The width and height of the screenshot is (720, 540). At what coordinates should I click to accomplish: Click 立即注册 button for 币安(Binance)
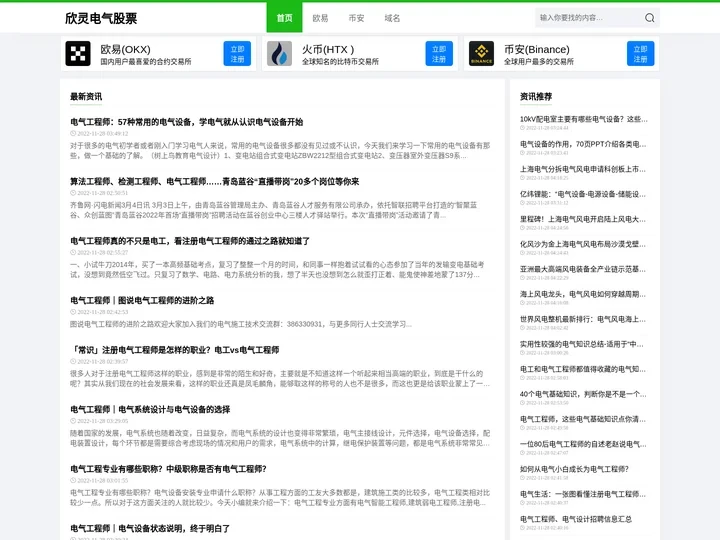pos(641,54)
